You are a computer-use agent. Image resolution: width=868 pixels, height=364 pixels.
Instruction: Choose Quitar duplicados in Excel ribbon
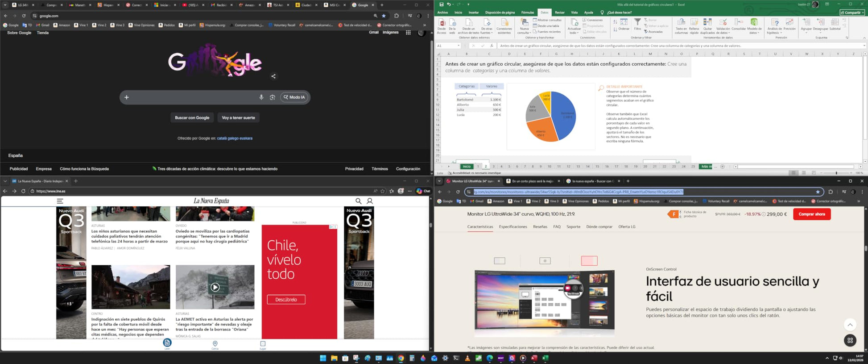click(x=707, y=26)
